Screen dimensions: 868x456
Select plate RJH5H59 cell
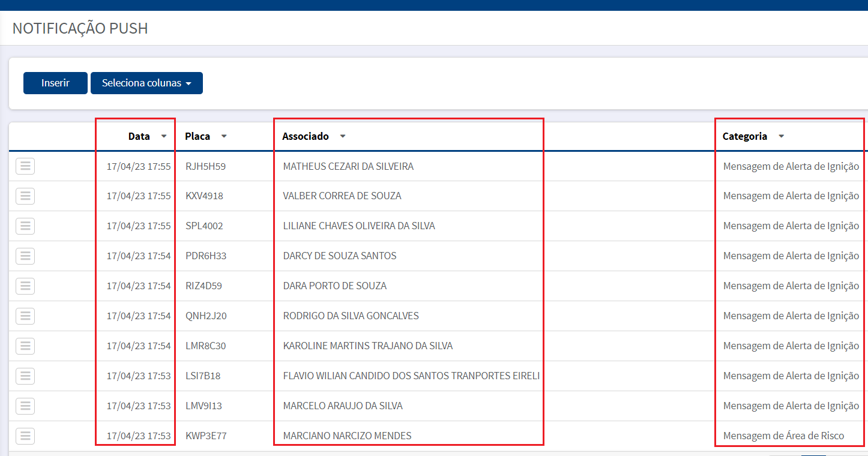point(206,166)
